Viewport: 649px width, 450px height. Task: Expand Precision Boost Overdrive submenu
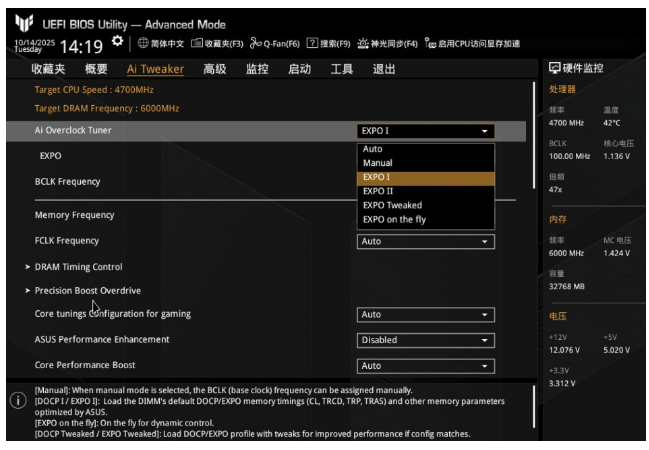coord(87,290)
